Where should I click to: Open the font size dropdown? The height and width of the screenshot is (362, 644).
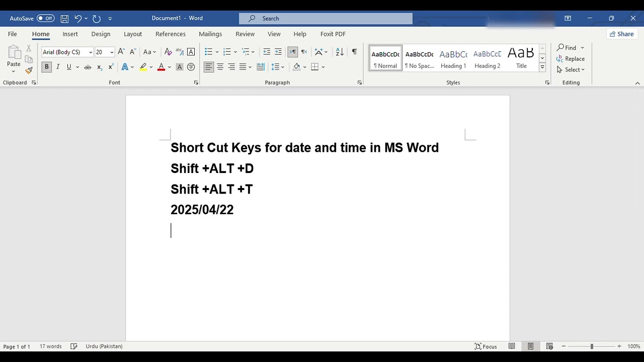tap(112, 52)
